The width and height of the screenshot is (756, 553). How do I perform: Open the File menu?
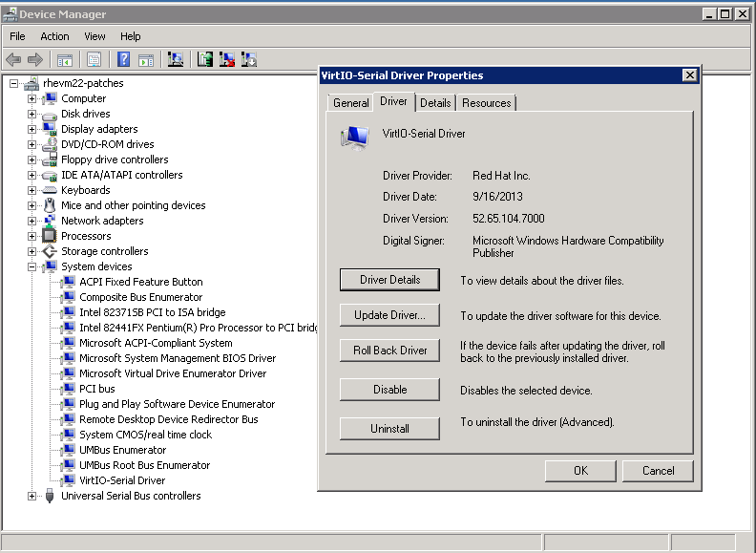click(x=17, y=36)
